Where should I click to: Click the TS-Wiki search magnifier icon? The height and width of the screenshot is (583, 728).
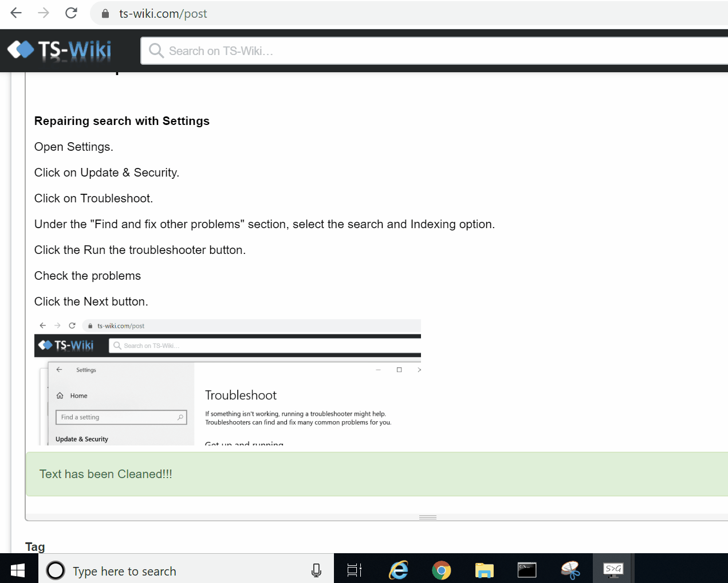[x=156, y=51]
